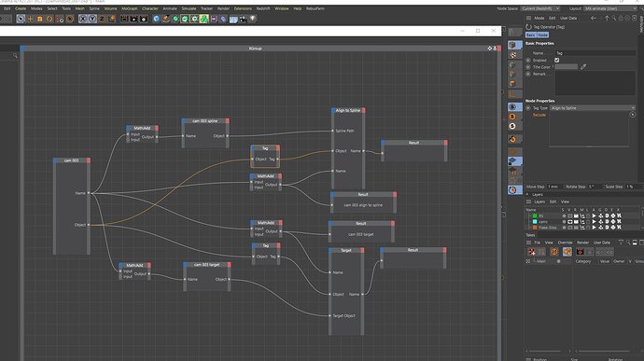Open Render Settings clapperboard with gear
Image resolution: width=644 pixels, height=361 pixels.
(144, 19)
